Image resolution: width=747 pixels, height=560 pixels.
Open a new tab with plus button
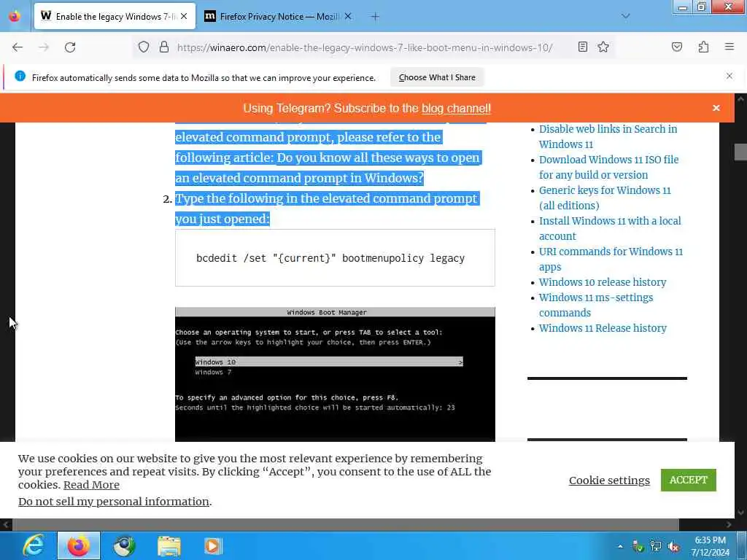tap(375, 17)
